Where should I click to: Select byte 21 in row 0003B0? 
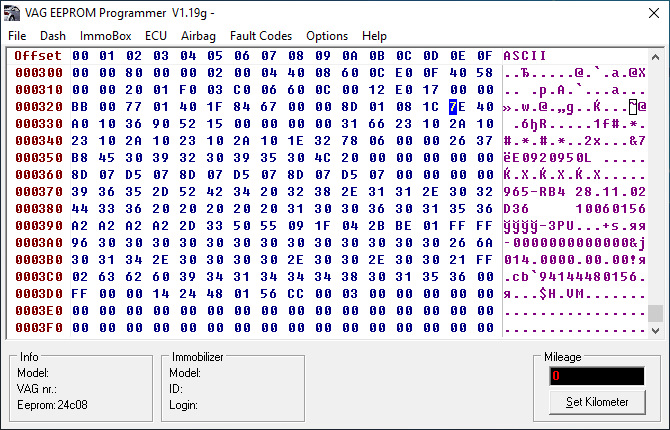[458, 260]
